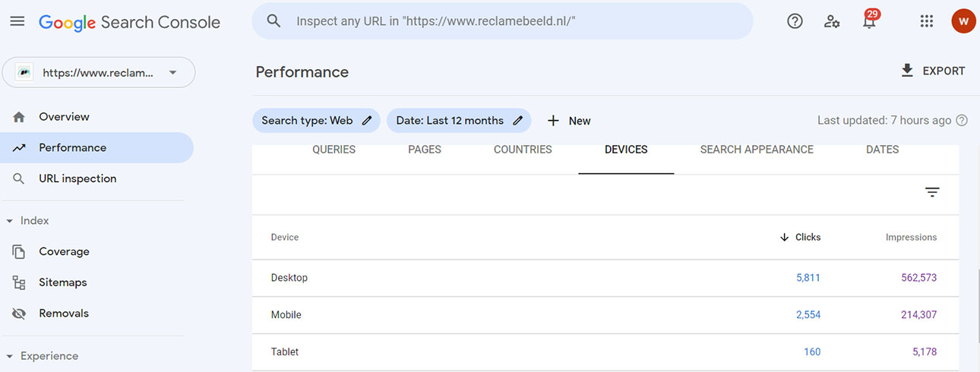Add a New filter
Image resolution: width=980 pixels, height=372 pixels.
tap(569, 121)
